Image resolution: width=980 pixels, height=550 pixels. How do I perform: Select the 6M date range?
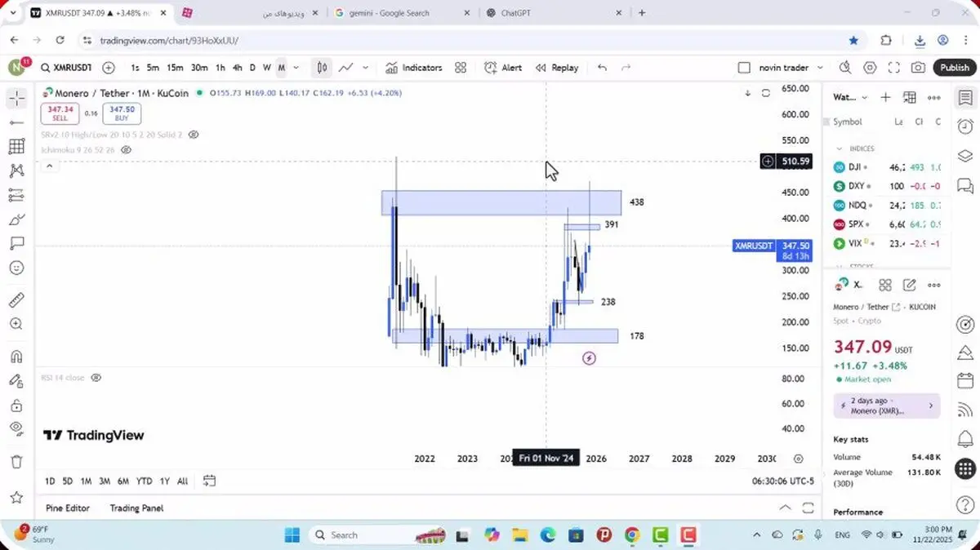(x=123, y=481)
